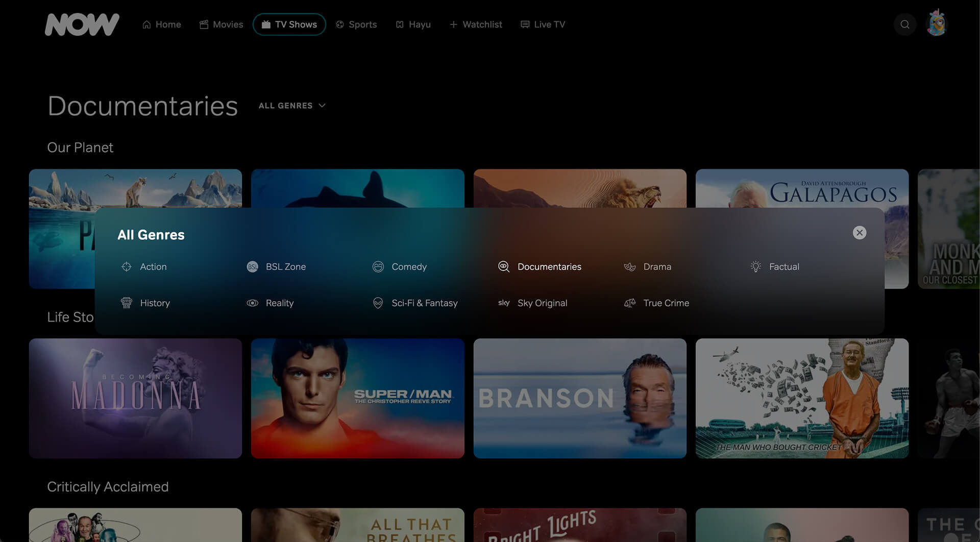Switch to the Hayu section
This screenshot has width=980, height=542.
pyautogui.click(x=413, y=24)
